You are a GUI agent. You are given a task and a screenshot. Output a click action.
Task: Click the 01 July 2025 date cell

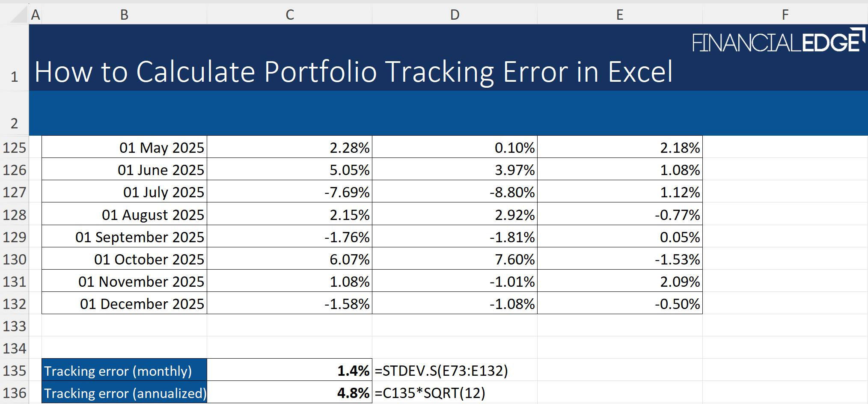[124, 192]
